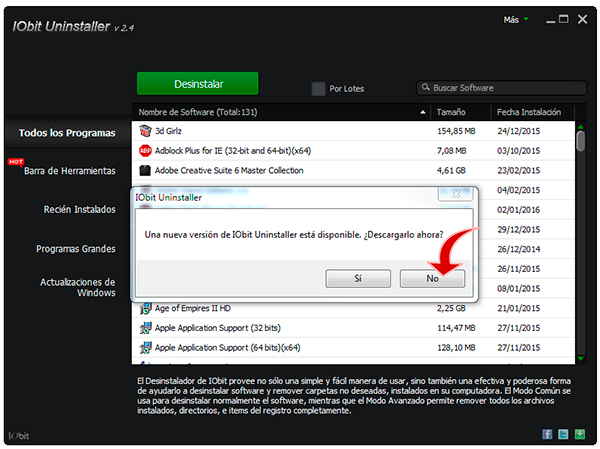
Task: Show the Programas Grandes category
Action: tap(75, 249)
